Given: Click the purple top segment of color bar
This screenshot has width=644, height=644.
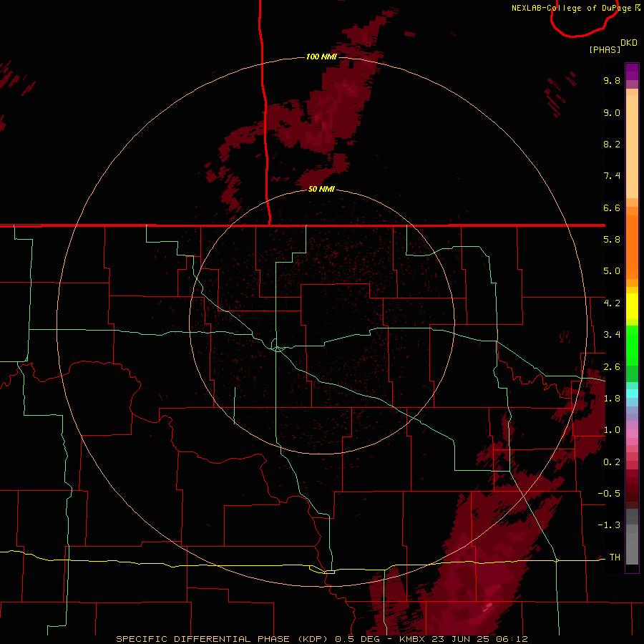Looking at the screenshot, I should click(x=632, y=72).
